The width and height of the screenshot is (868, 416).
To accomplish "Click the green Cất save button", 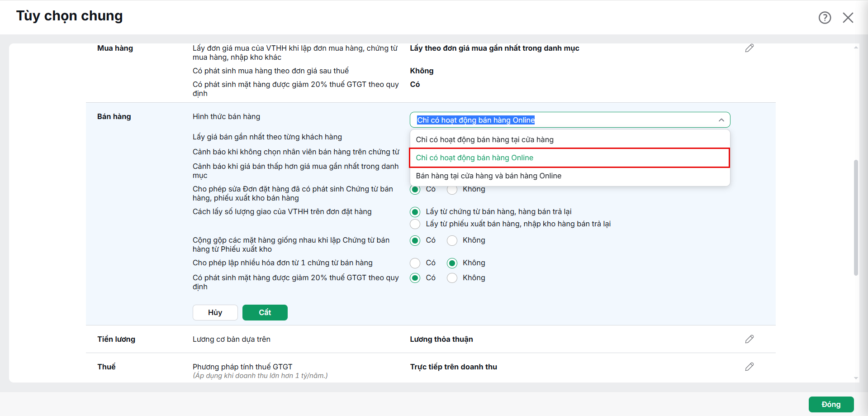I will (265, 312).
